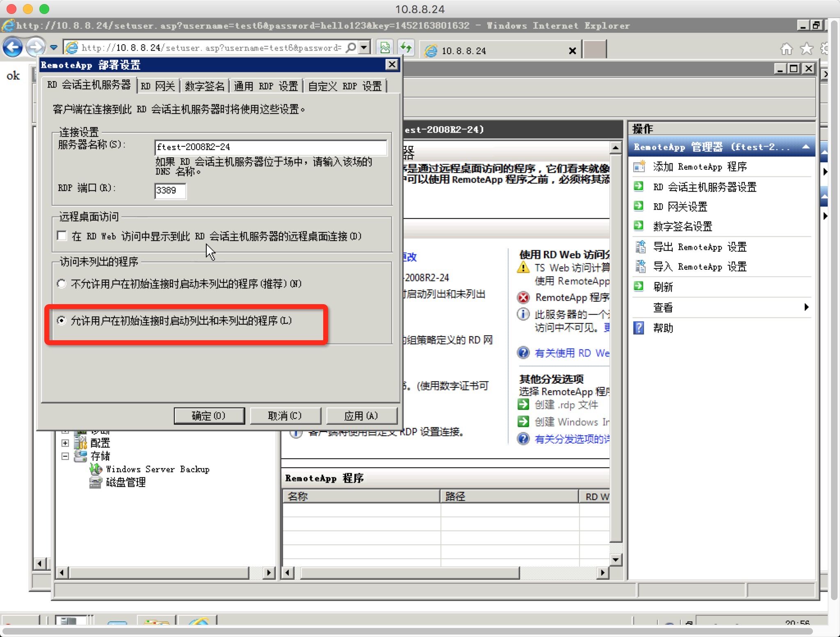Click the IE address bar URL
This screenshot has width=840, height=637.
point(211,48)
